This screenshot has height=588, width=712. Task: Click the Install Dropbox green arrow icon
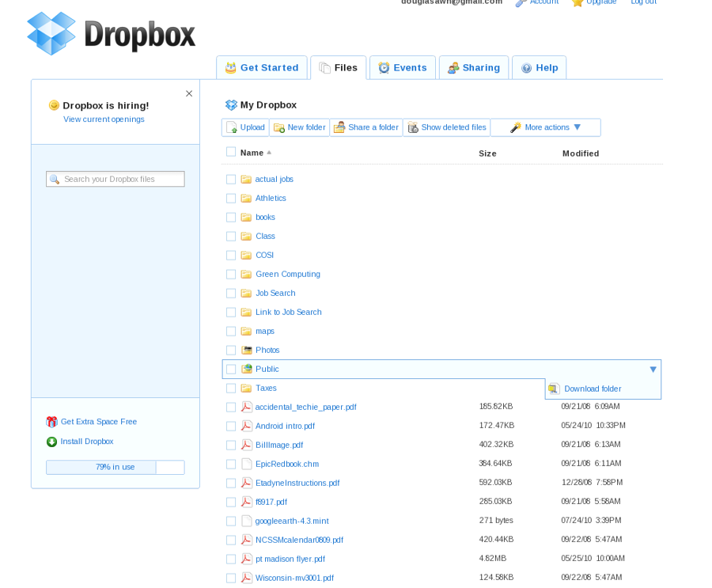tap(51, 442)
